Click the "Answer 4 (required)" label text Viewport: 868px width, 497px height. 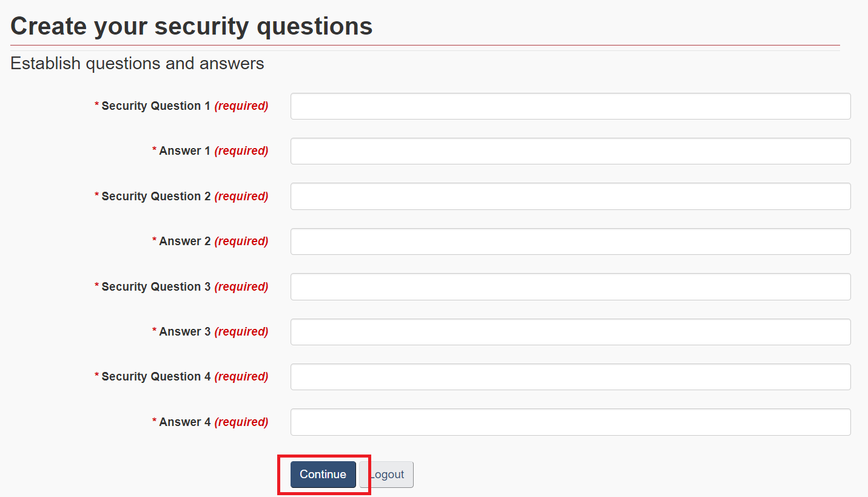click(210, 422)
